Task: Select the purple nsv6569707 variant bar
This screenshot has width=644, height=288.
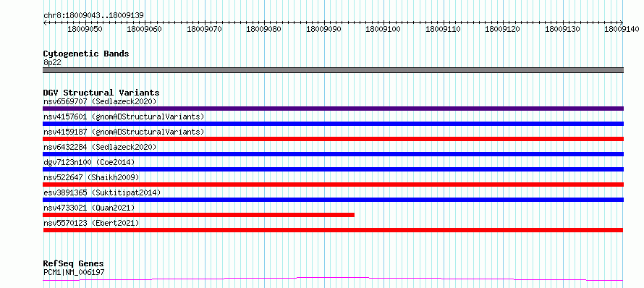Action: tap(333, 109)
